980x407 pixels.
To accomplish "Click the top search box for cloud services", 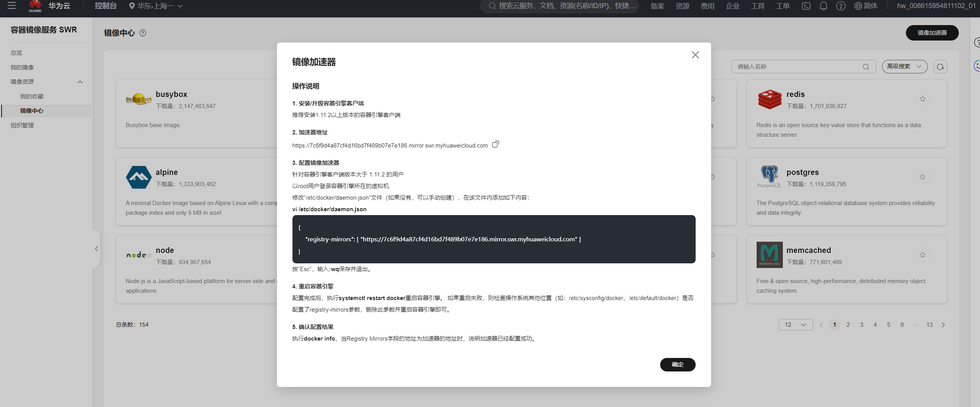I will pyautogui.click(x=559, y=6).
